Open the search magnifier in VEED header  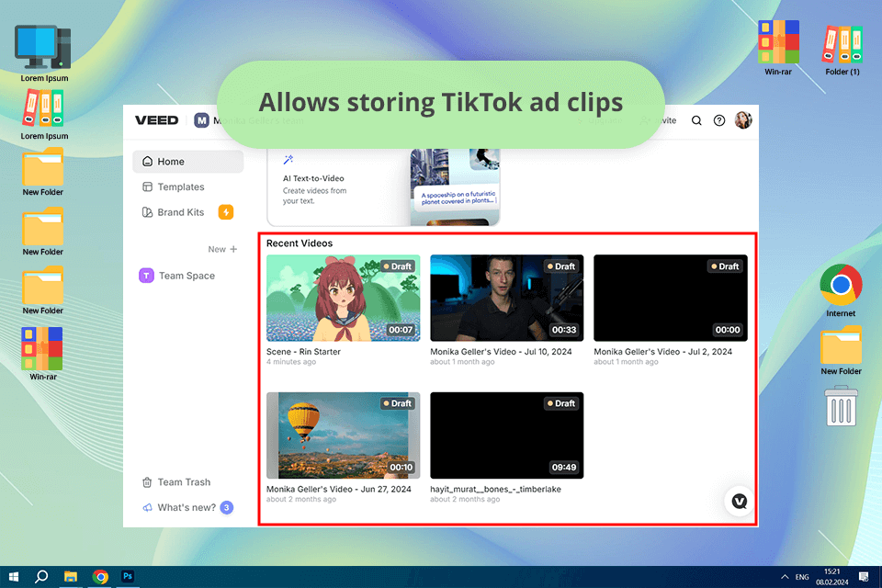[696, 120]
